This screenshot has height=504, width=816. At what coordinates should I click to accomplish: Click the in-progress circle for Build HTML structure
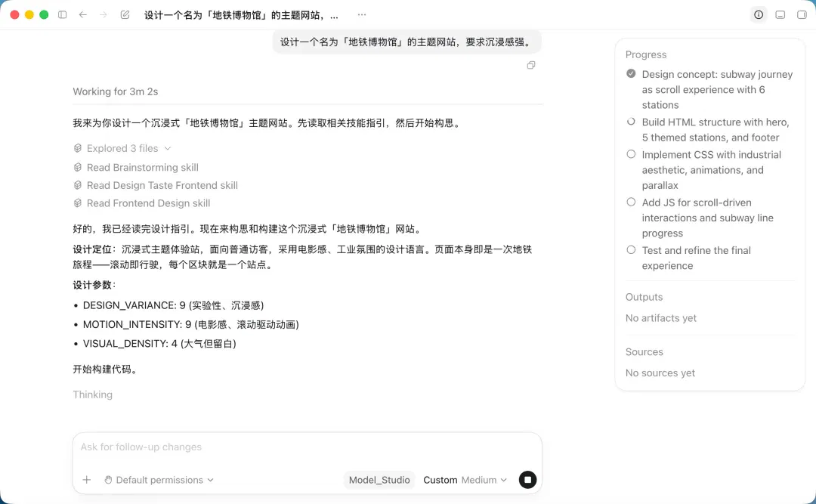[x=631, y=122]
